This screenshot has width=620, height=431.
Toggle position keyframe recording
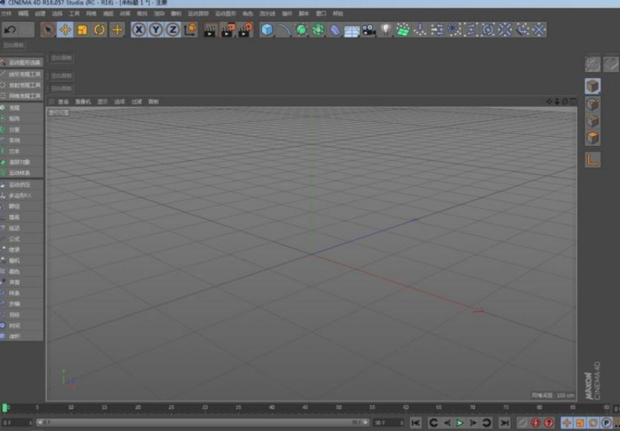click(x=567, y=423)
